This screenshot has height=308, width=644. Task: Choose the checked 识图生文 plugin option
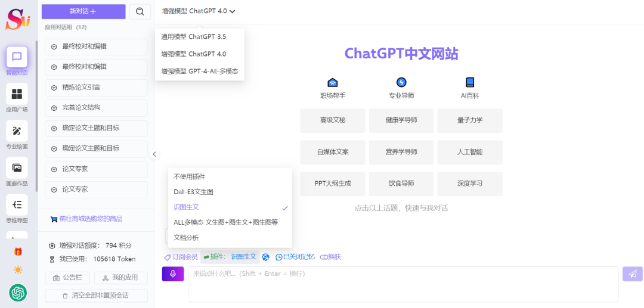tap(230, 207)
